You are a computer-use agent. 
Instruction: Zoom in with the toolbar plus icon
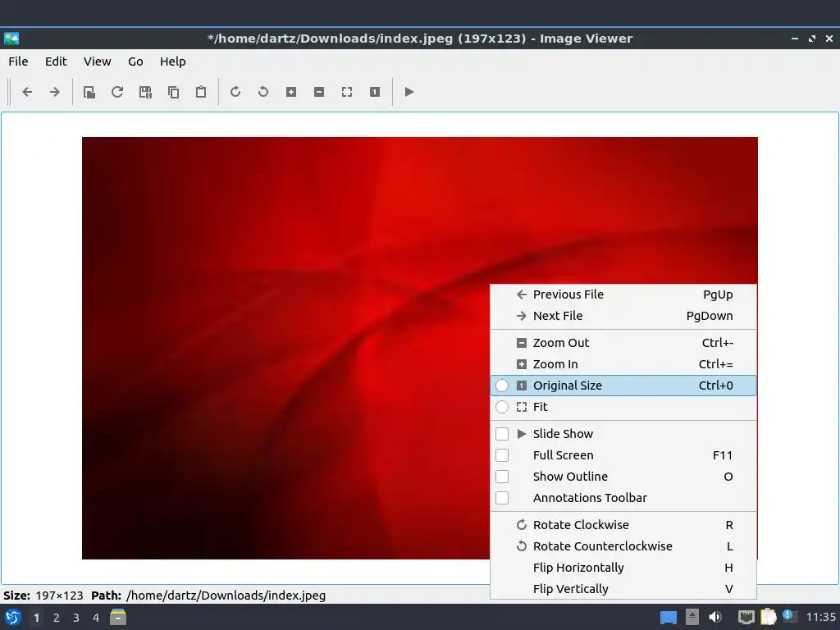[291, 92]
